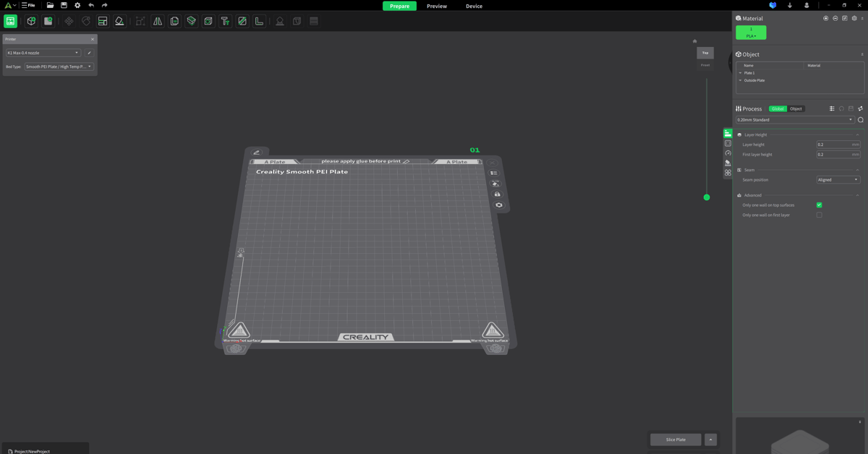Click the clone objects icon
Screen dimensions: 868x454
(174, 21)
